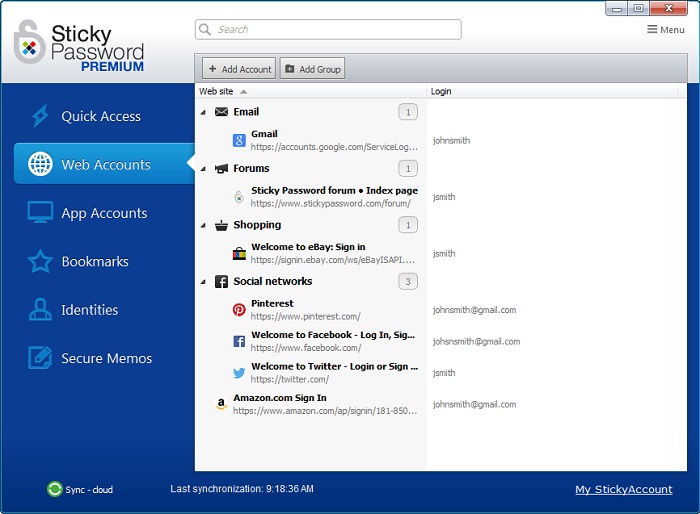Image resolution: width=700 pixels, height=514 pixels.
Task: Collapse the Shopping group arrow
Action: [203, 225]
